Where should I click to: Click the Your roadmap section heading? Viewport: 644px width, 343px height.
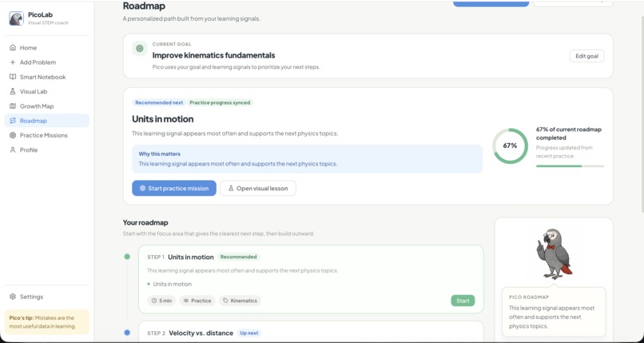[x=145, y=222]
